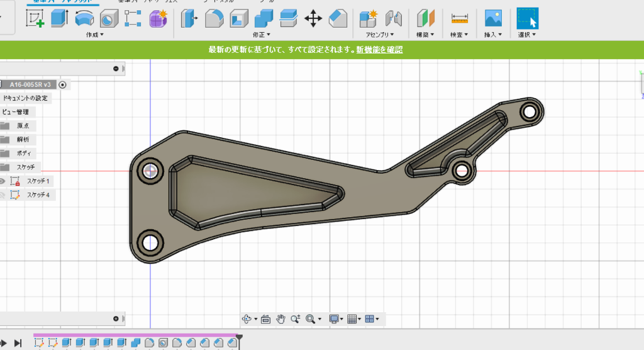Toggle visibility eye of スケッチ1
Image resolution: width=644 pixels, height=350 pixels.
click(3, 181)
